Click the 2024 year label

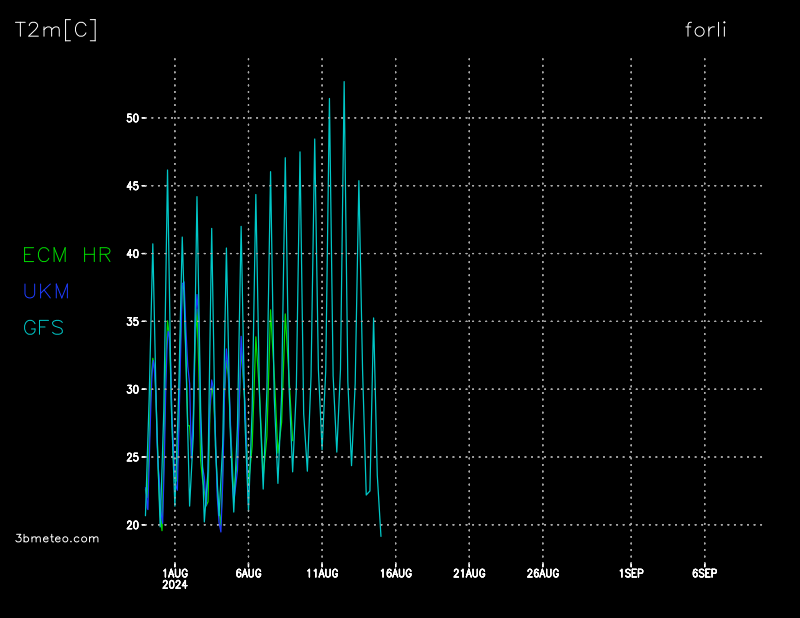coord(175,584)
